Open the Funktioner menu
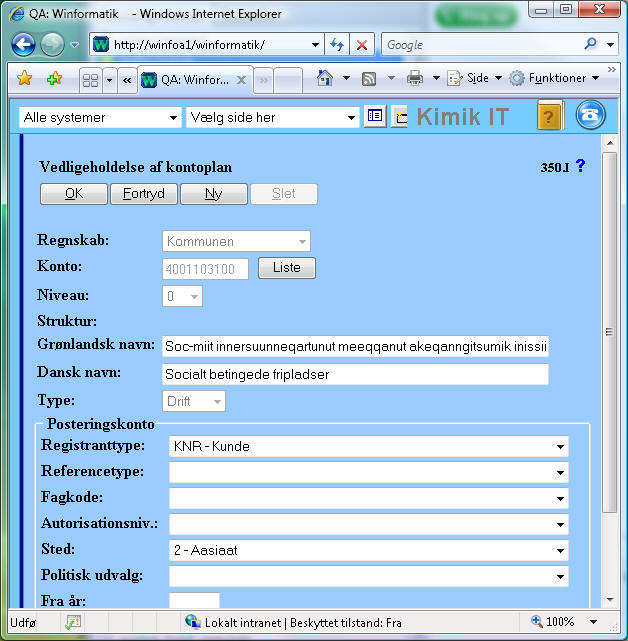The height and width of the screenshot is (641, 628). pos(554,78)
